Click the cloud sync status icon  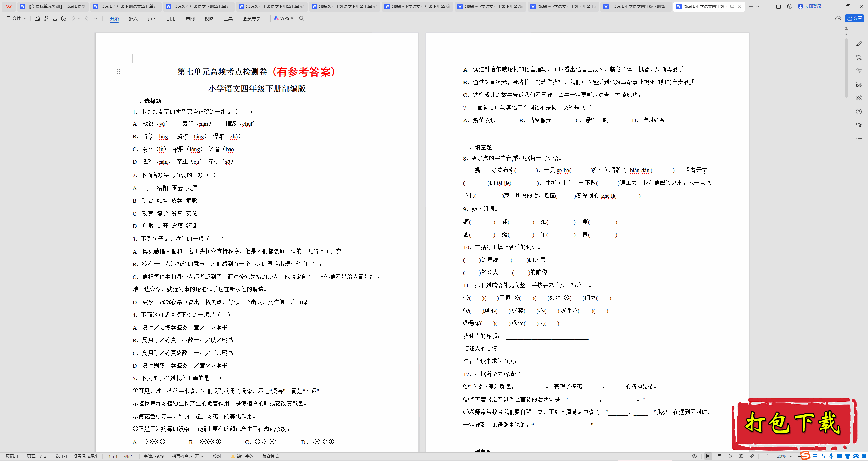(x=838, y=18)
